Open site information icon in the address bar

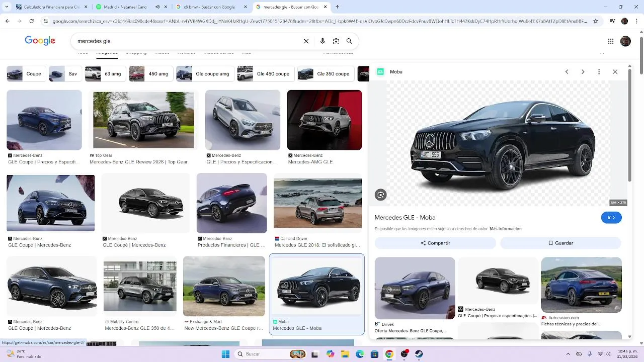(46, 21)
